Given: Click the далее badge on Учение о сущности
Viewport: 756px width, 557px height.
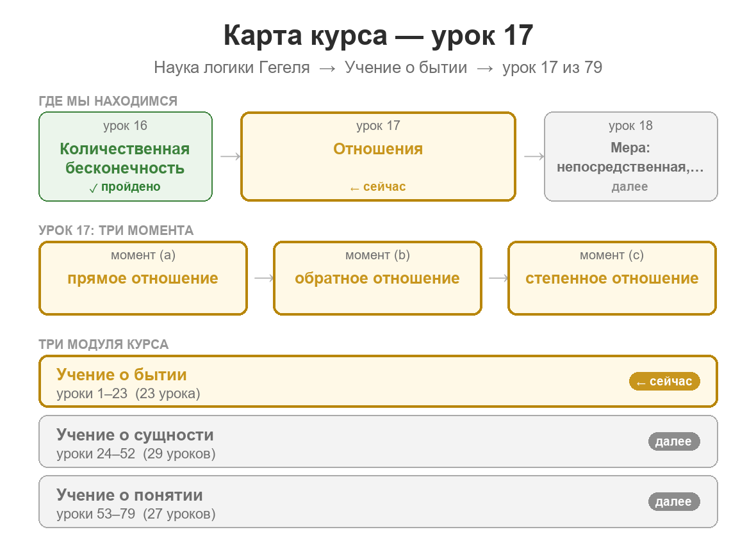Looking at the screenshot, I should 674,442.
